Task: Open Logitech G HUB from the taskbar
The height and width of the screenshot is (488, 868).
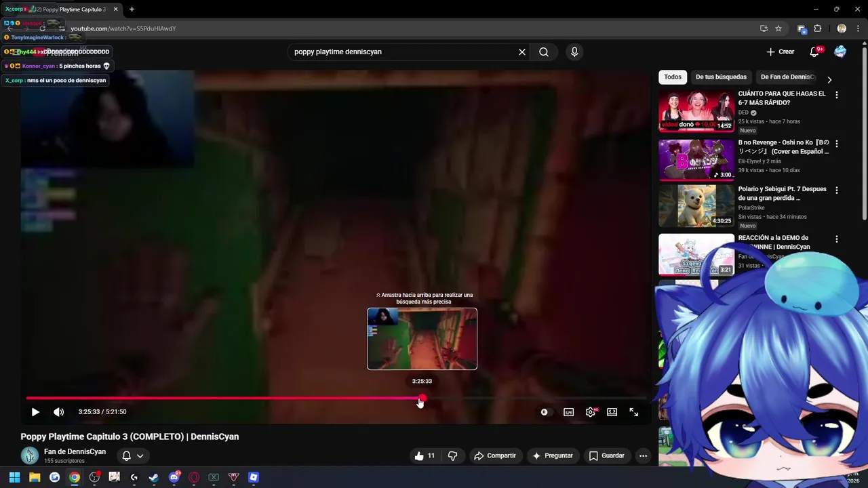Action: coord(134,477)
